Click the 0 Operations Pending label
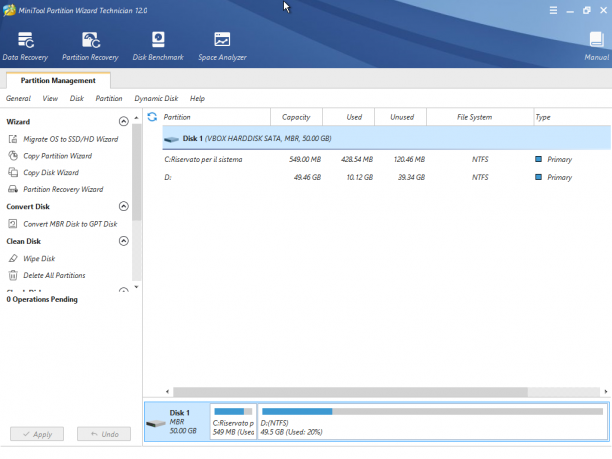Viewport: 612px width, 459px height. click(x=42, y=299)
